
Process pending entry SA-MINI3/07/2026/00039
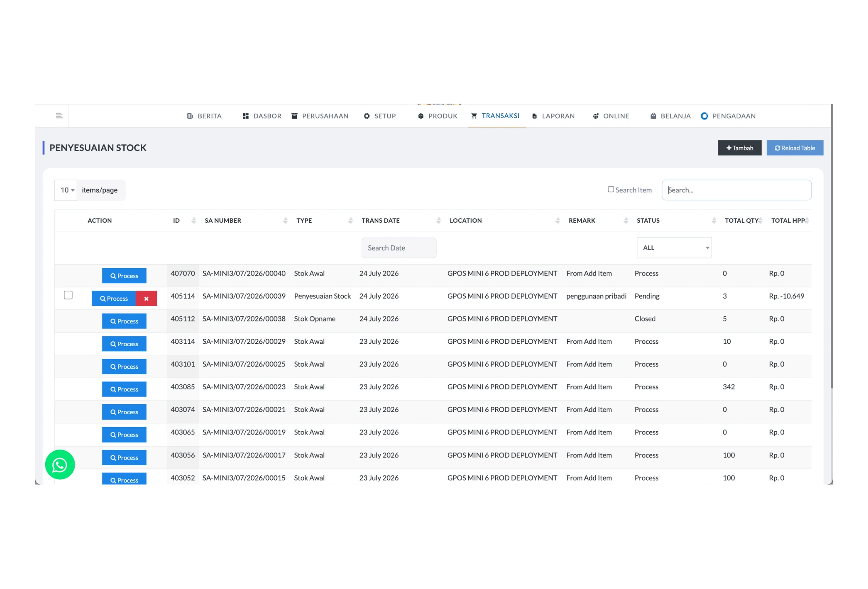[x=114, y=299]
